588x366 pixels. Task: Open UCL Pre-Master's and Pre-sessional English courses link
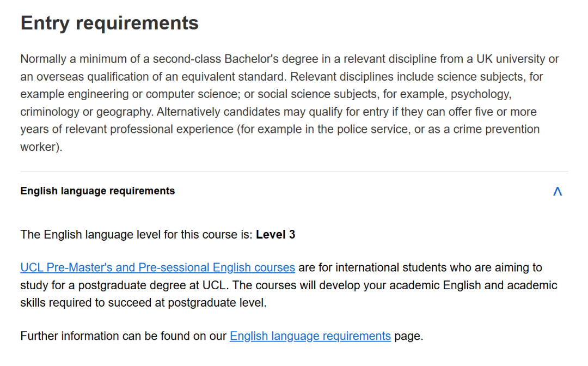157,268
